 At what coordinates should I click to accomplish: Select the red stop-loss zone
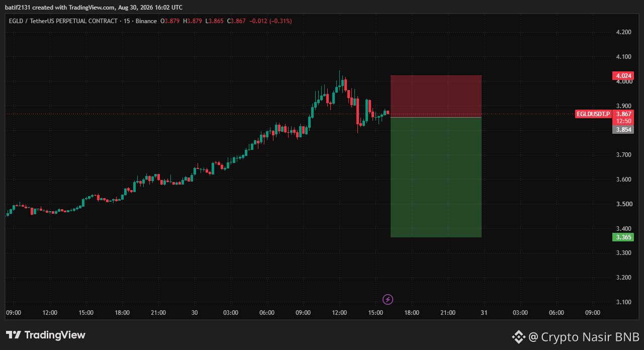(436, 97)
